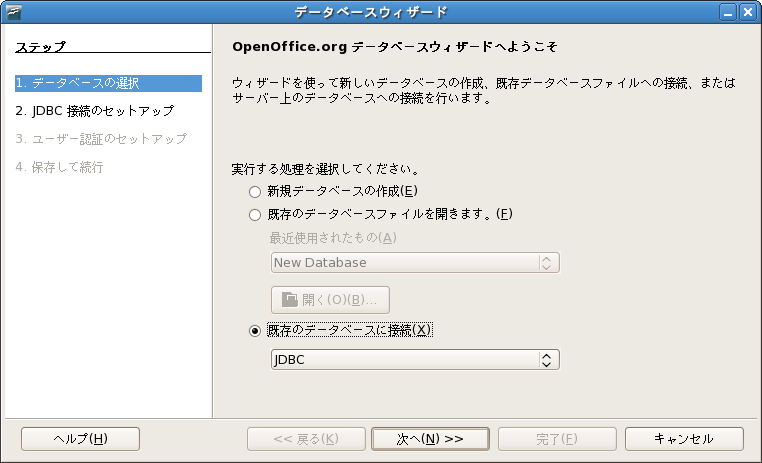This screenshot has height=463, width=762.
Task: Click the 完了(F) button
Action: click(557, 439)
